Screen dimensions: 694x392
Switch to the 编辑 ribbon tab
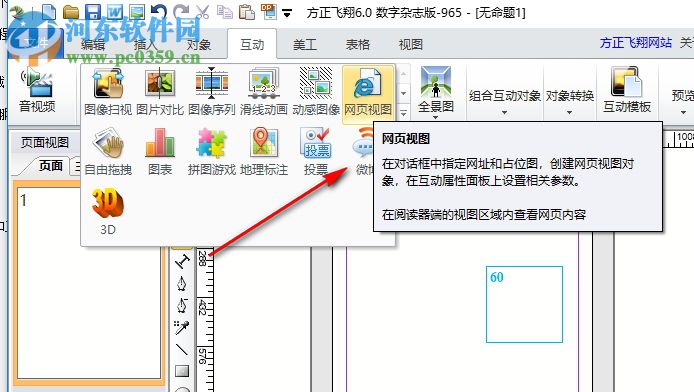pyautogui.click(x=93, y=44)
